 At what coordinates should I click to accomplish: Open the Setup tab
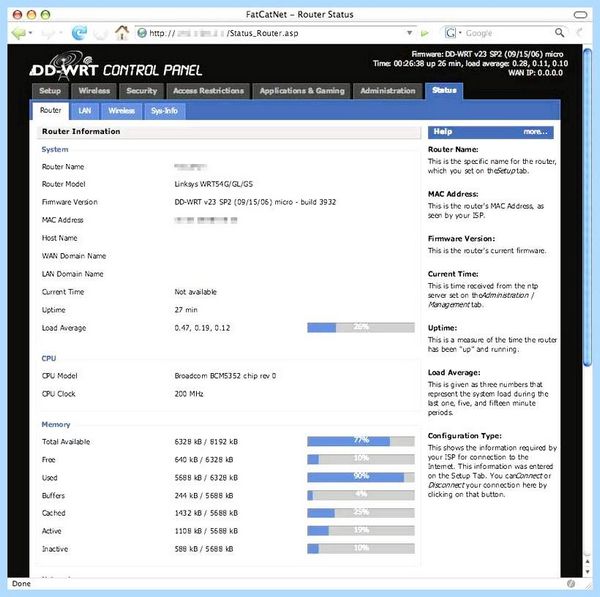(50, 91)
